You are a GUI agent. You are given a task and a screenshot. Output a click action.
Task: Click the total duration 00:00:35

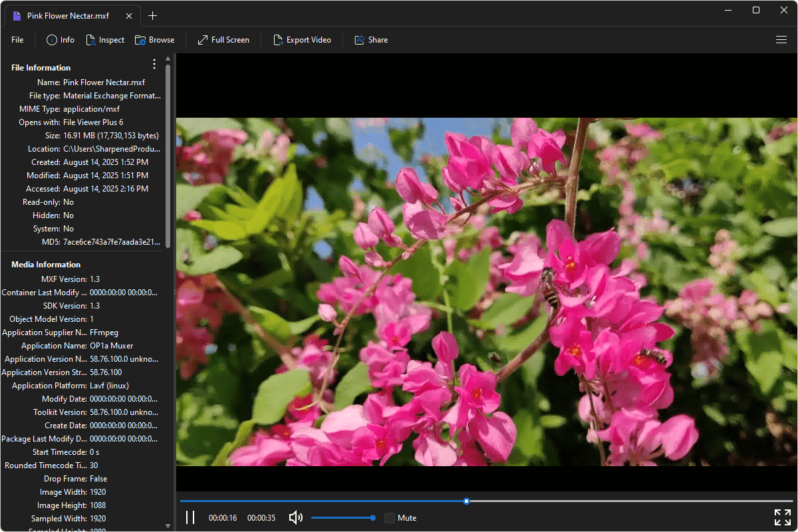coord(261,518)
